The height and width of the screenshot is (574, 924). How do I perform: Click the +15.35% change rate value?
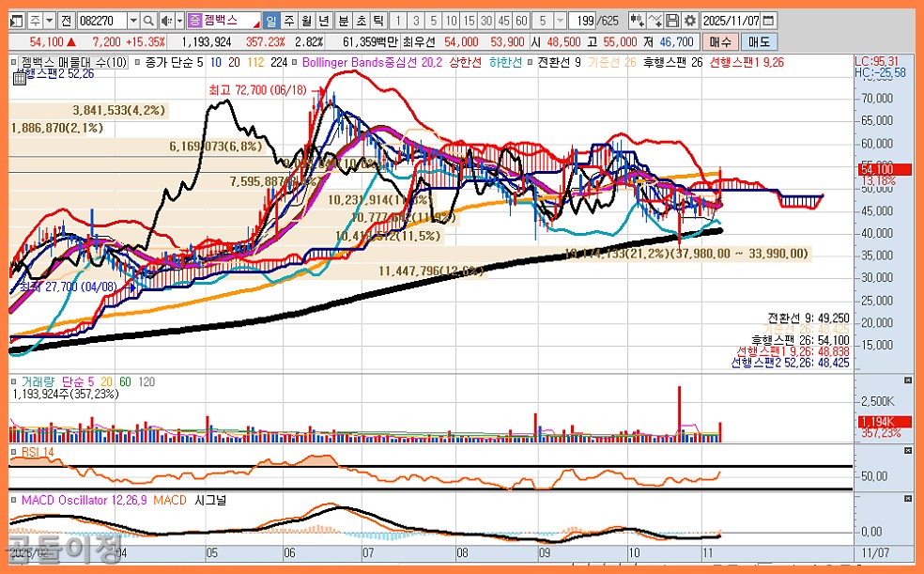click(145, 42)
